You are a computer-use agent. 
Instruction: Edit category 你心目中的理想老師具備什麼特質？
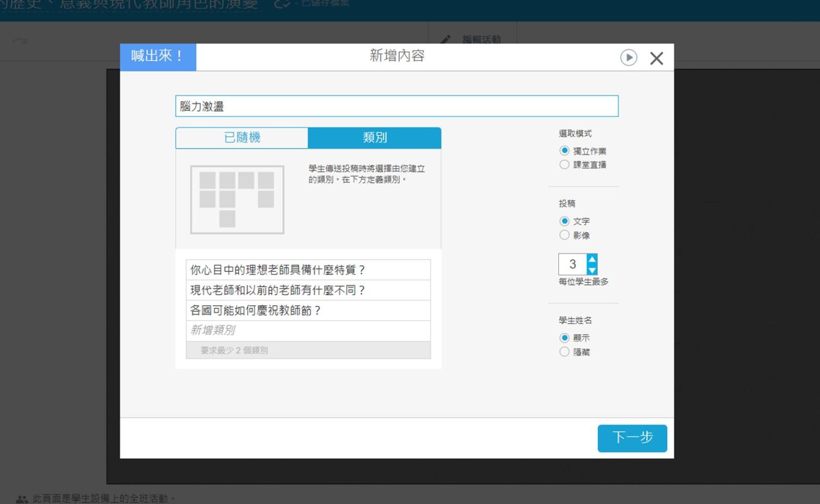[x=307, y=270]
